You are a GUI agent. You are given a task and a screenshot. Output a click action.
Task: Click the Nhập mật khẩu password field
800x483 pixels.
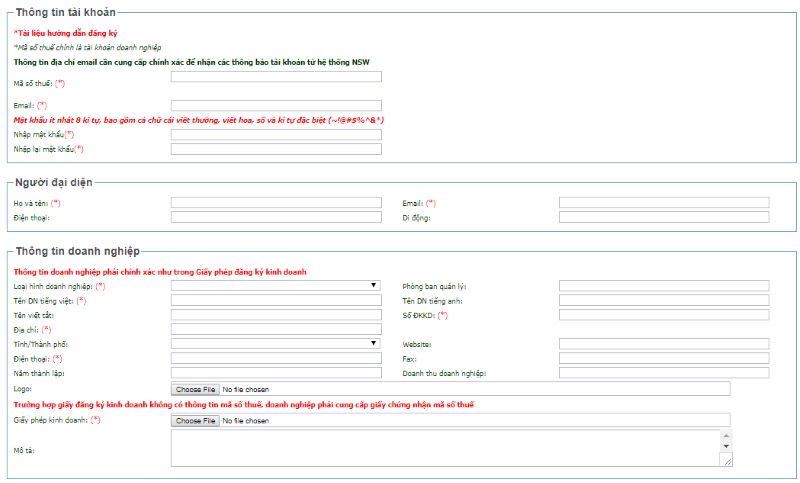(x=276, y=135)
